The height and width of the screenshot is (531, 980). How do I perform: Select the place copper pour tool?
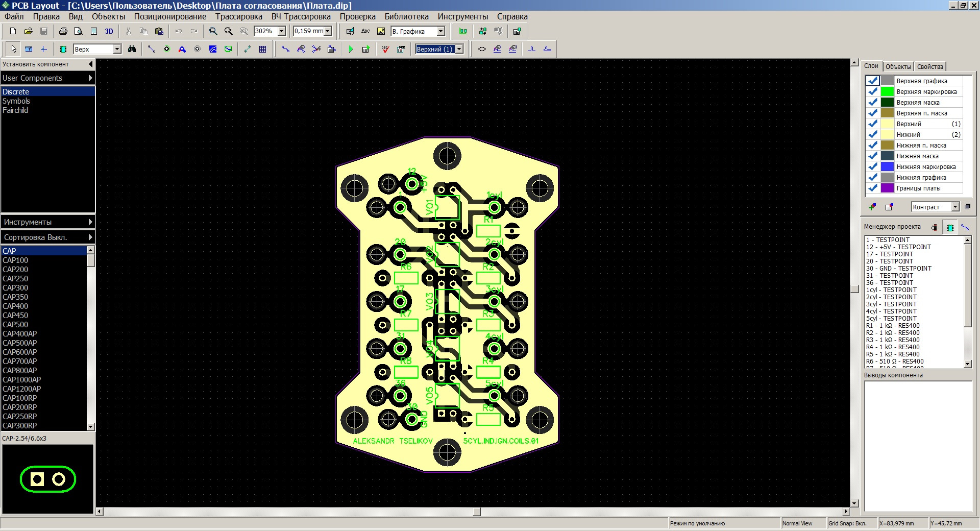(213, 49)
